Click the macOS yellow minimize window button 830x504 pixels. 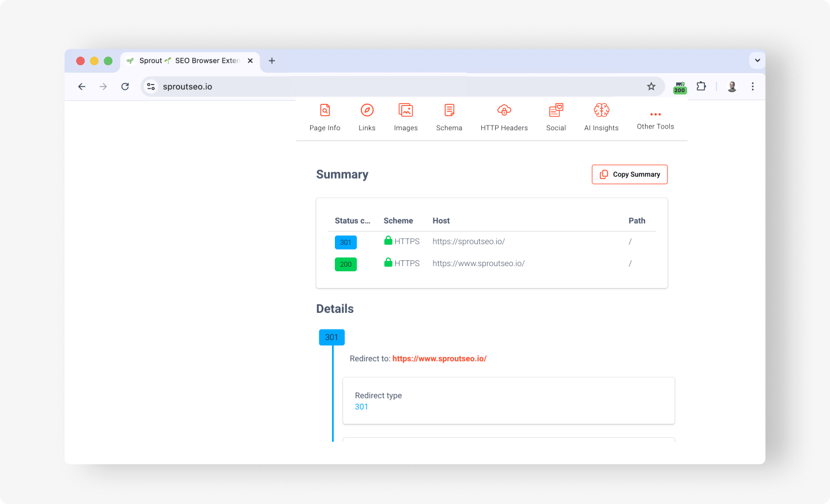pyautogui.click(x=94, y=60)
